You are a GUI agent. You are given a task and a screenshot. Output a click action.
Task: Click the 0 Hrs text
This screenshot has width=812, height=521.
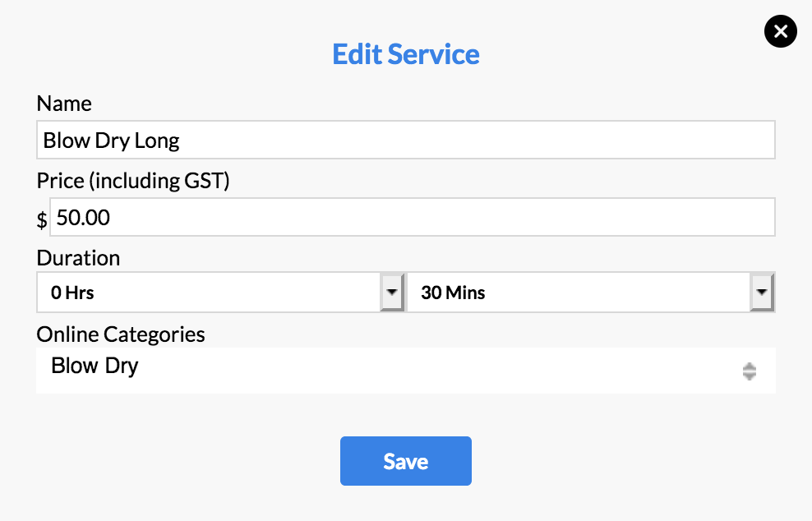[72, 293]
